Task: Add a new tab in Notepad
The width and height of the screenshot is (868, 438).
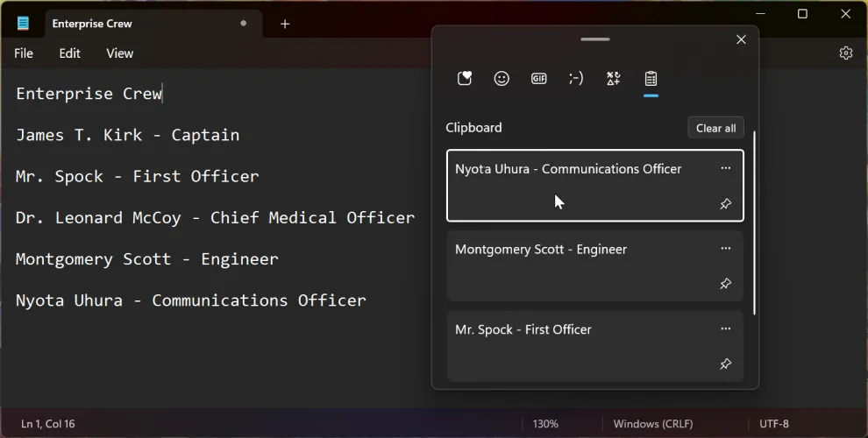Action: pyautogui.click(x=285, y=24)
